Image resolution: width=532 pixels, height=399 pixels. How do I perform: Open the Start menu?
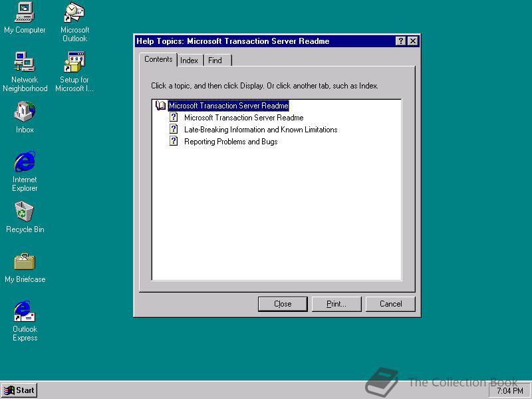(x=19, y=390)
